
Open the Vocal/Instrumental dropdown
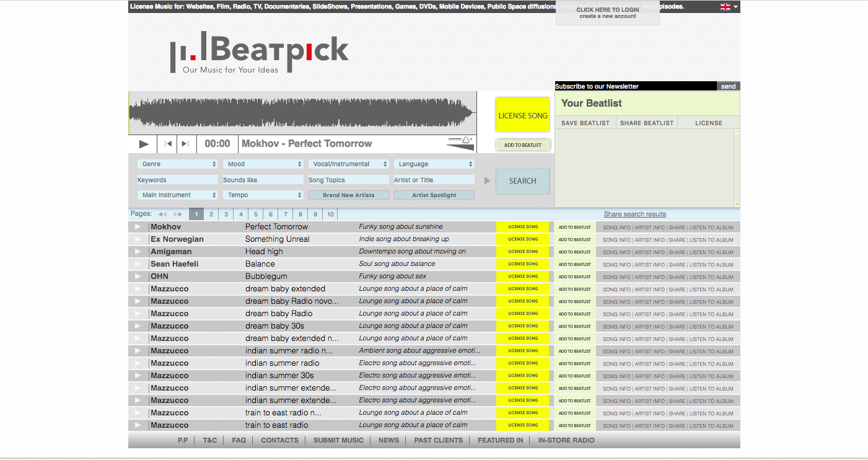(x=348, y=164)
